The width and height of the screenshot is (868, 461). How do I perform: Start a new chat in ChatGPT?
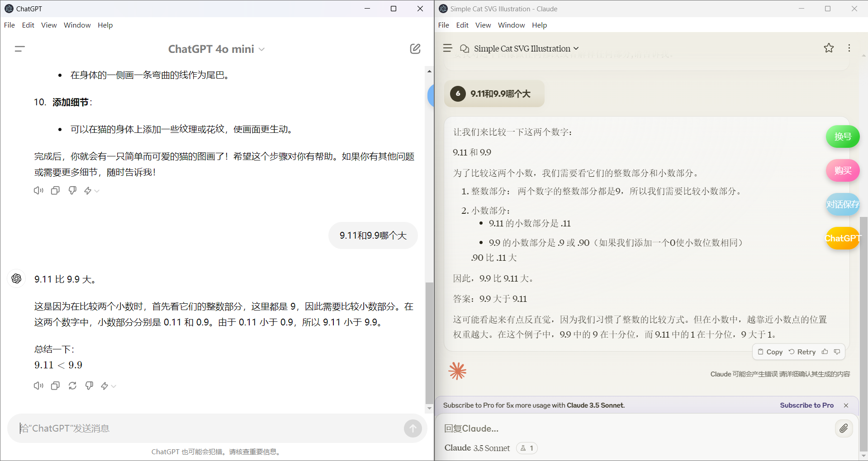[415, 49]
